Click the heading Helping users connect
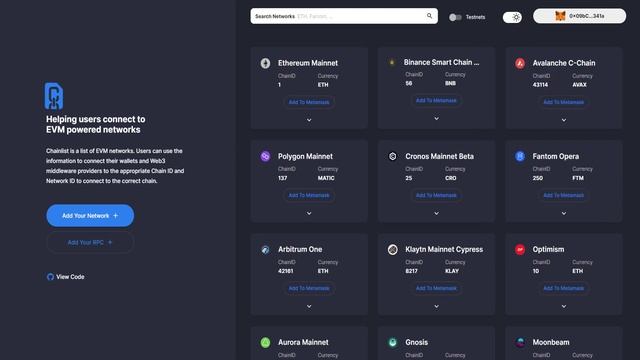The width and height of the screenshot is (640, 360). [96, 124]
